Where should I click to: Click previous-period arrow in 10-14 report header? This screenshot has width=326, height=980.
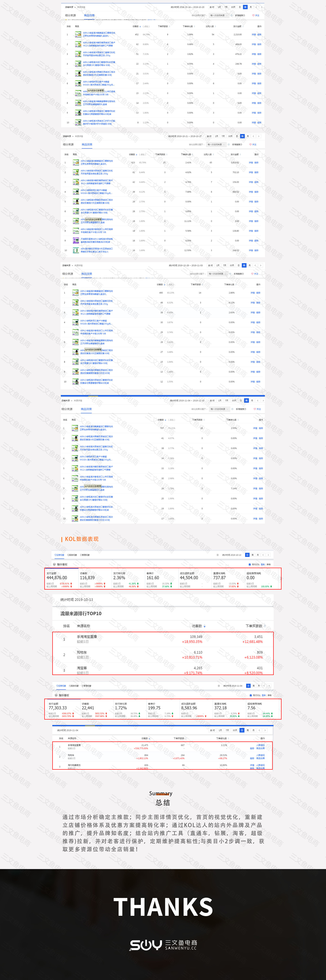pos(256,7)
